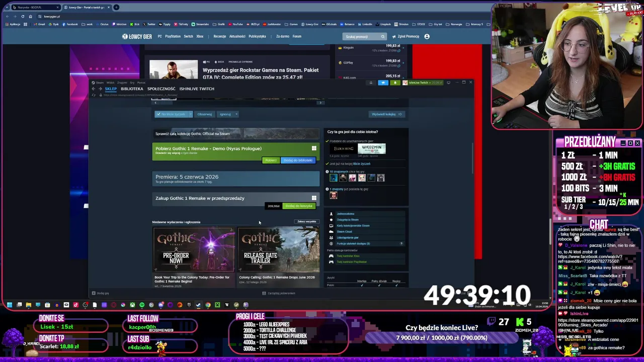Open Steam notifications bell icon
The image size is (644, 362).
[395, 82]
